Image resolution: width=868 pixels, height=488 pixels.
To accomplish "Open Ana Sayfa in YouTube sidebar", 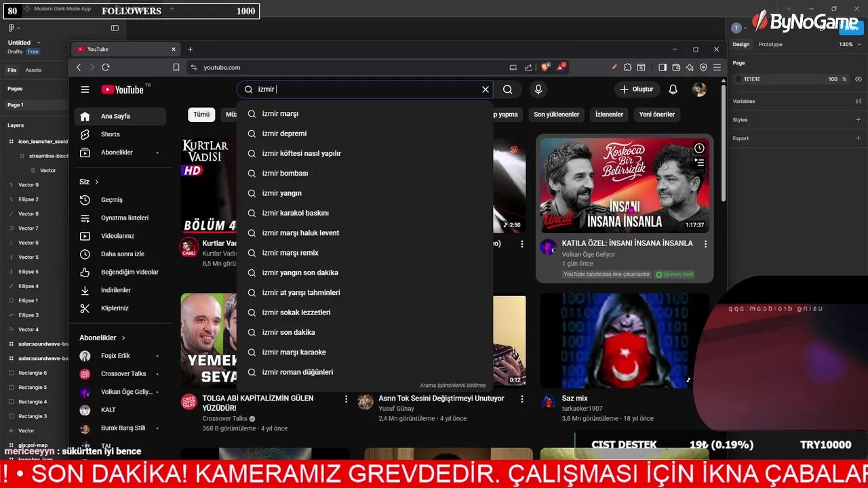I will click(119, 116).
